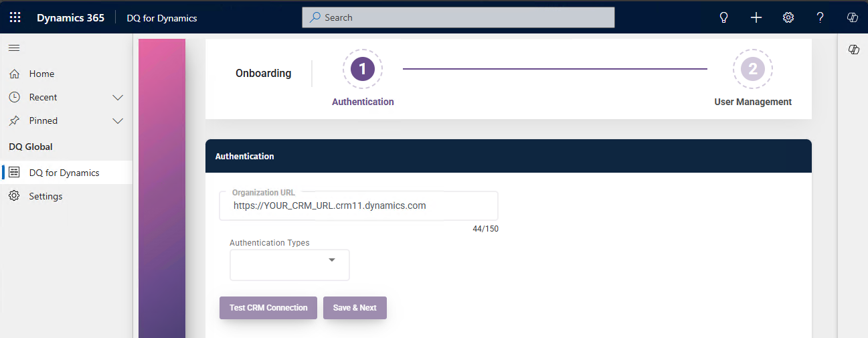
Task: Click into the Organization URL field
Action: pos(359,205)
